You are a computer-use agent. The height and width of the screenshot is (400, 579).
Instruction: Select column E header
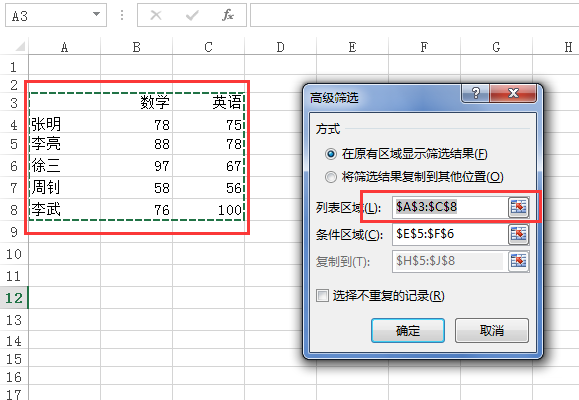coord(352,47)
